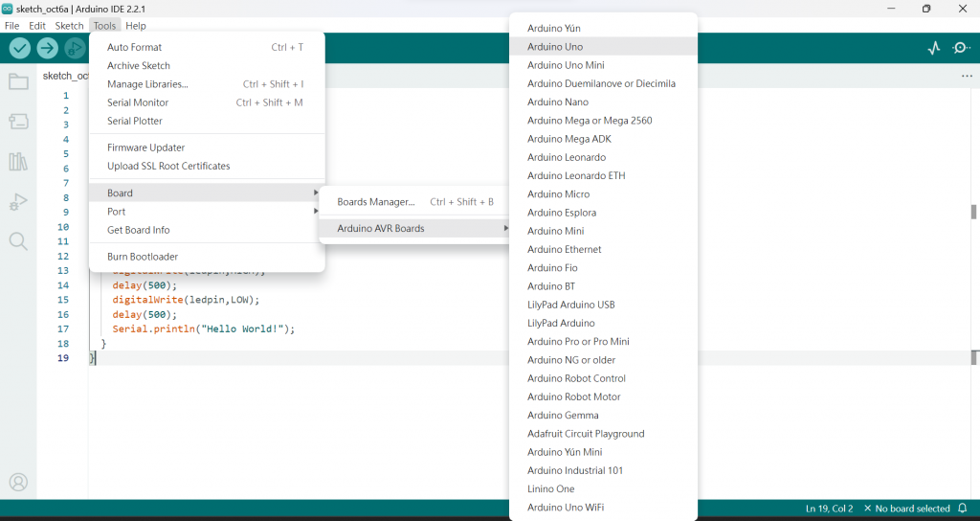Open the Search magnifier sidebar icon

(18, 241)
